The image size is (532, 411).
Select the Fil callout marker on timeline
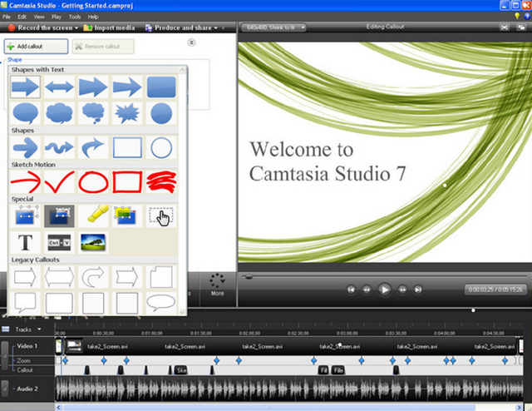click(x=323, y=370)
